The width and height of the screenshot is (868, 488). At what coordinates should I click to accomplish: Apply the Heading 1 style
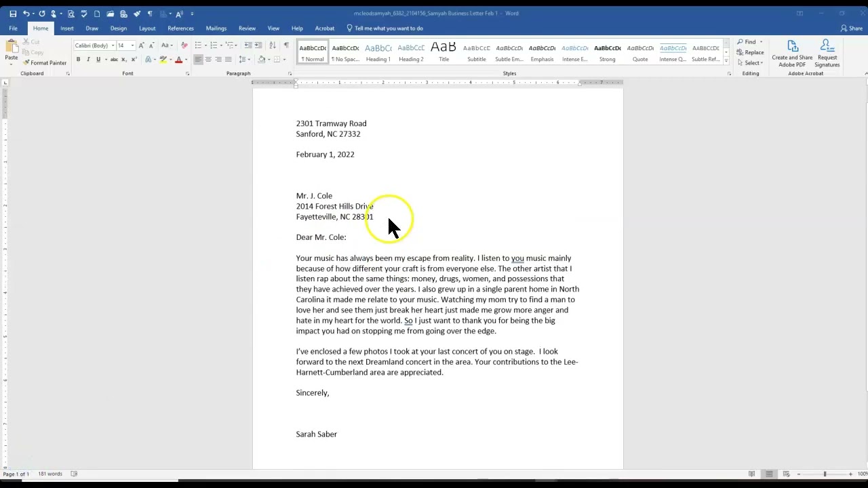click(378, 52)
